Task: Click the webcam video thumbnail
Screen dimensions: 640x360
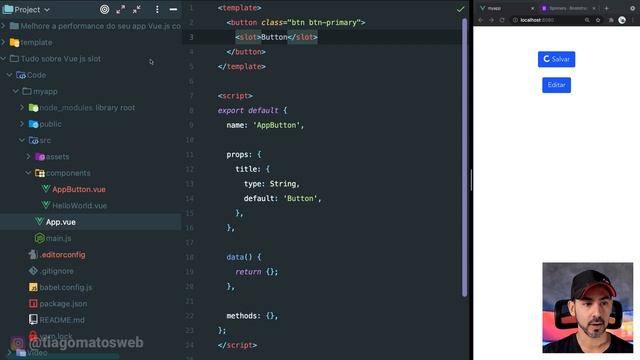Action: [x=588, y=308]
